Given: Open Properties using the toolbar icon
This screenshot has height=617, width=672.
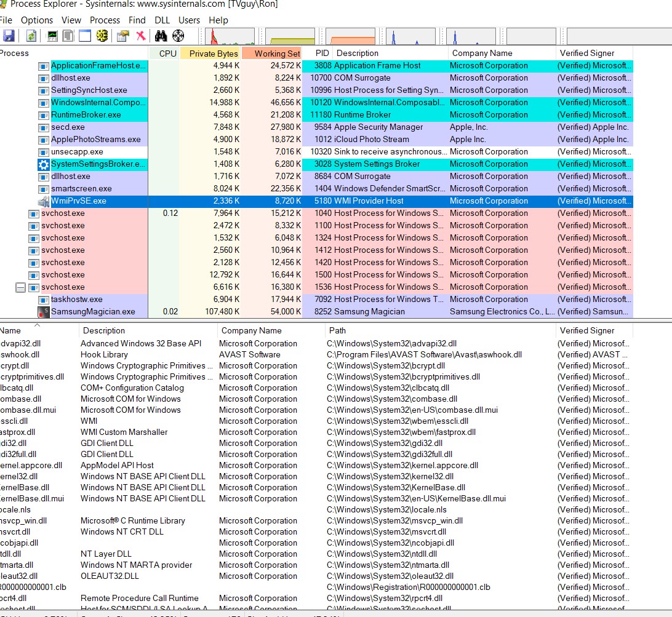Looking at the screenshot, I should click(x=123, y=36).
